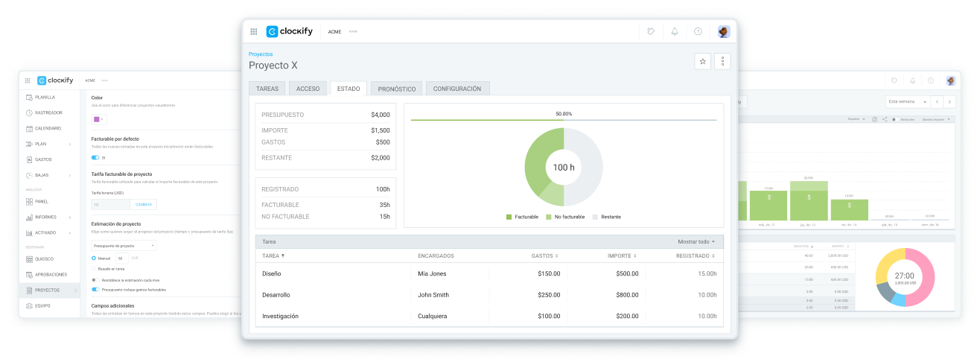Click the Proyectos breadcrumb link
Viewport: 980px width, 362px height.
click(x=261, y=54)
